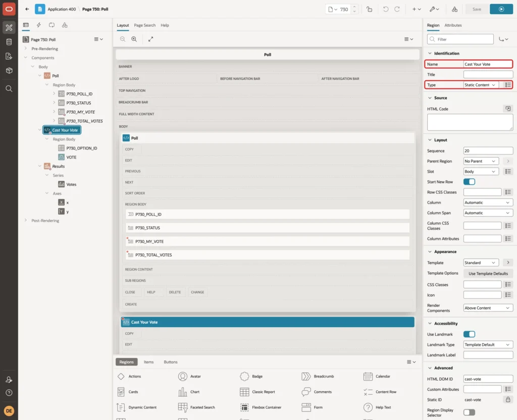
Task: Click the back arrow to the application
Action: 27,9
